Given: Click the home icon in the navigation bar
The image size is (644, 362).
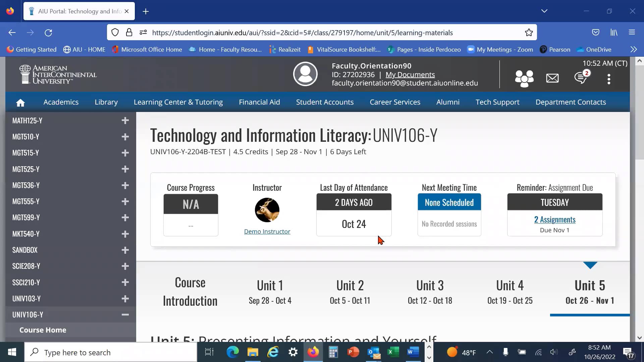Looking at the screenshot, I should [20, 102].
